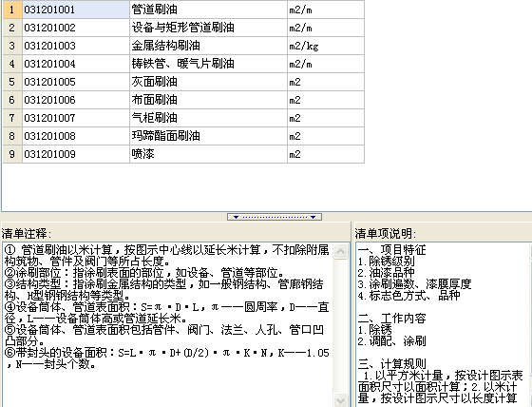Click unit cell of 灰面刷油 row
The image size is (532, 407).
point(326,82)
